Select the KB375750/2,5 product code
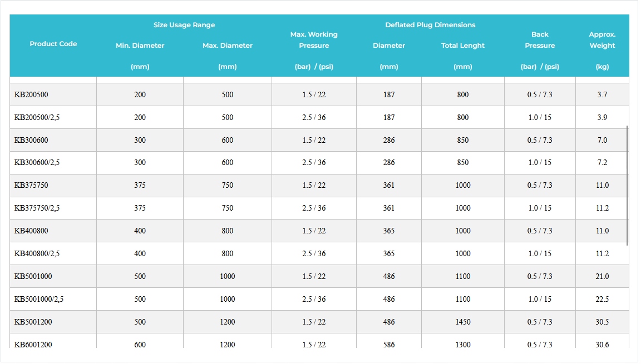This screenshot has height=364, width=641. pos(37,208)
